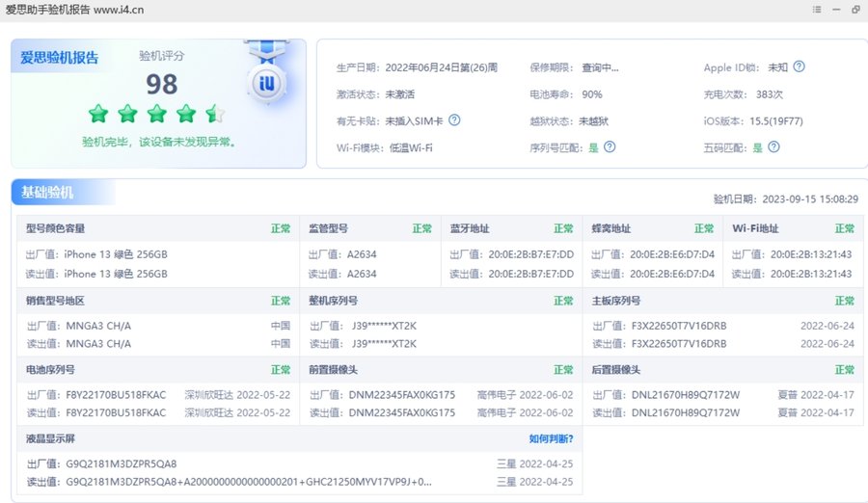Screen dimensions: 868x503
Task: Click the 液晶显示屏 section header label
Action: click(x=50, y=438)
